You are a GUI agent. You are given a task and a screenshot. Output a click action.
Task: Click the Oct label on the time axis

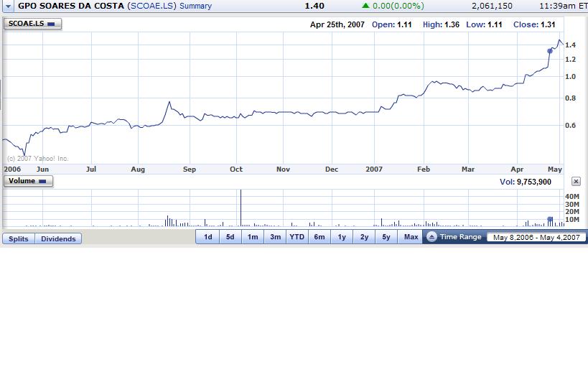[236, 169]
